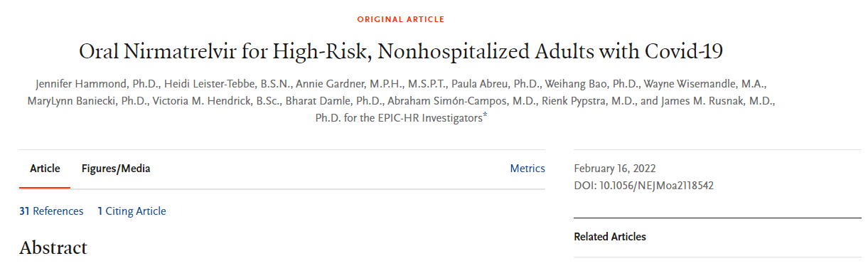Open the Metrics link
Image resolution: width=868 pixels, height=271 pixels.
[x=527, y=169]
